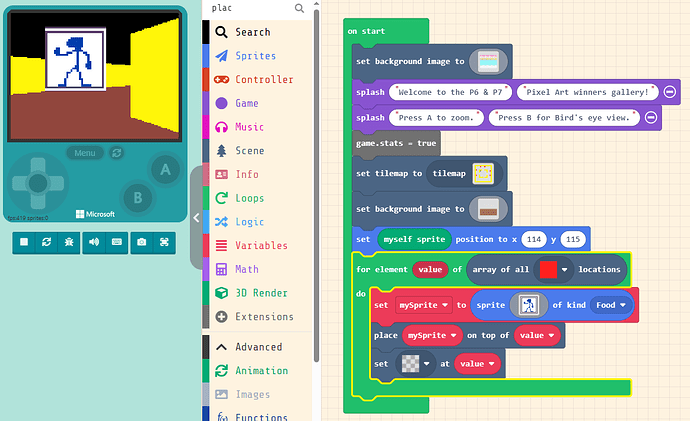
Task: Open the transparent tile dropdown
Action: [x=415, y=364]
